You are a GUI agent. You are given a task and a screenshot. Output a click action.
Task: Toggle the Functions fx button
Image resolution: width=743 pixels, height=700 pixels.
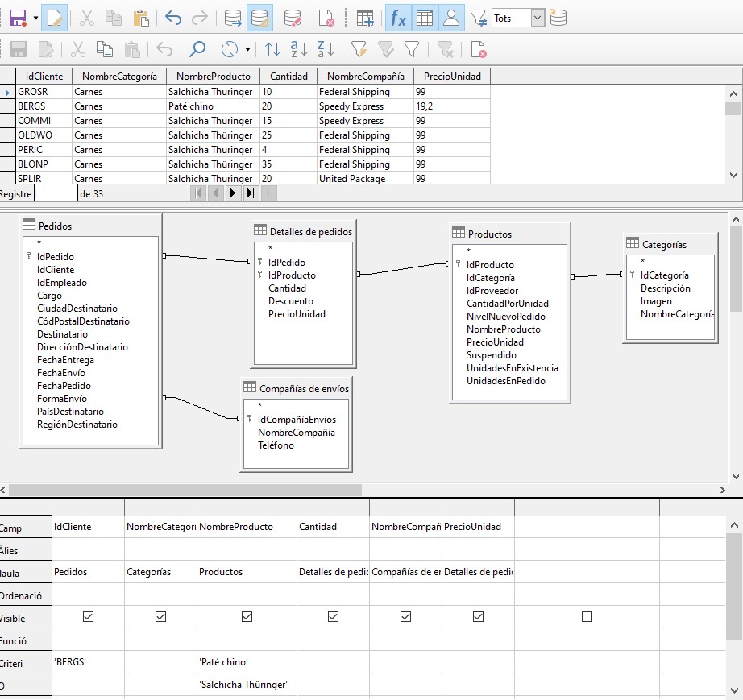398,18
